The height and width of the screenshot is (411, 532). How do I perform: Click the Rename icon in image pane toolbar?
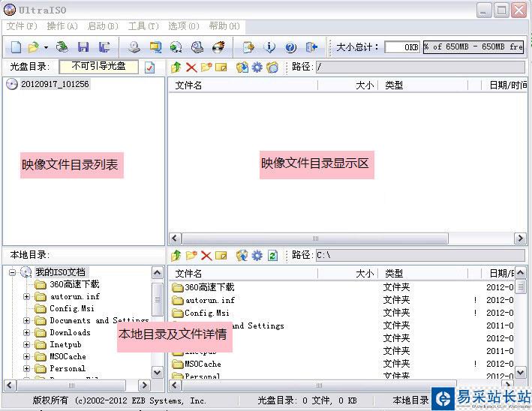[x=221, y=67]
